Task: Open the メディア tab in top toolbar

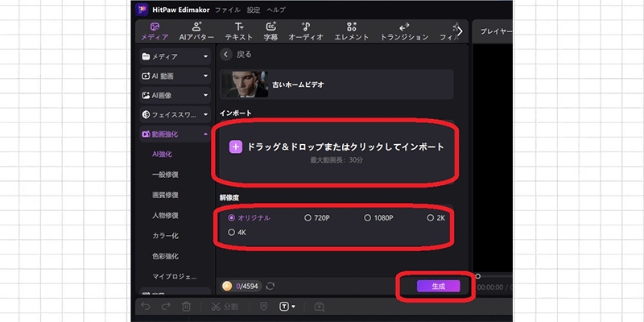Action: click(x=155, y=31)
